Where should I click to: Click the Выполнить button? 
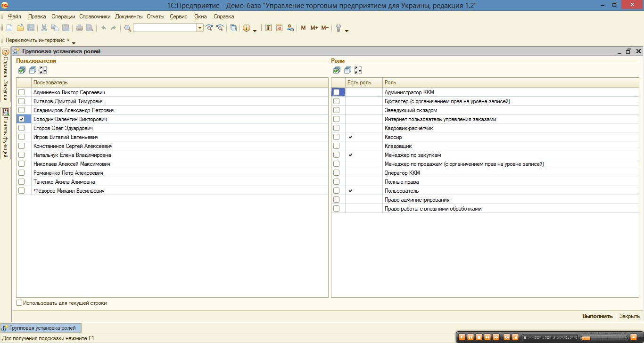click(597, 316)
